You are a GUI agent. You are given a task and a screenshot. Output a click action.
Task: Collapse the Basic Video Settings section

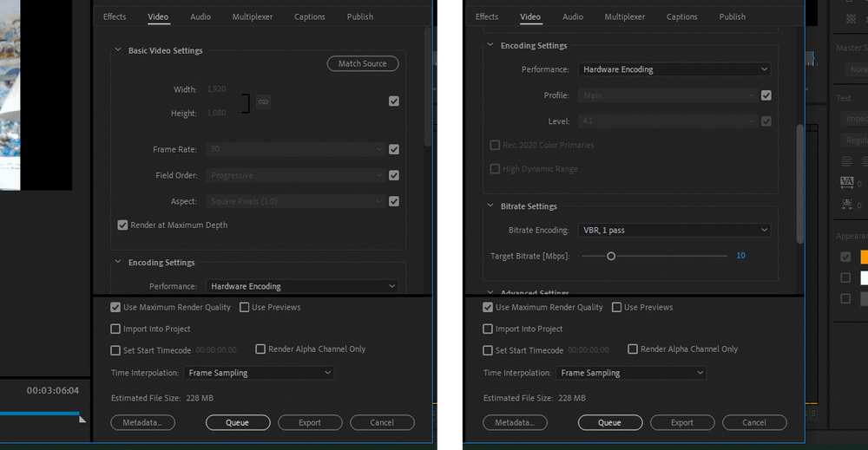click(117, 49)
